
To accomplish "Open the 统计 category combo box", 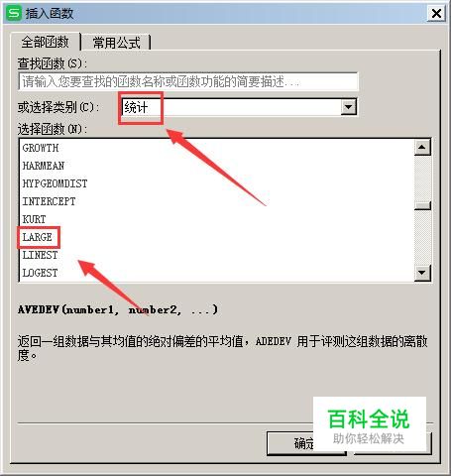I will pos(238,107).
